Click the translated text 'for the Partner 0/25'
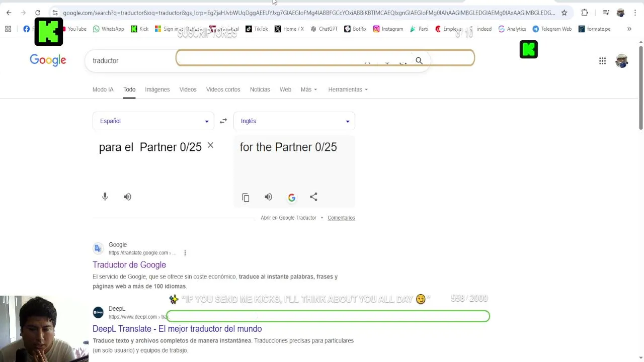Viewport: 644px width, 362px height. click(288, 147)
